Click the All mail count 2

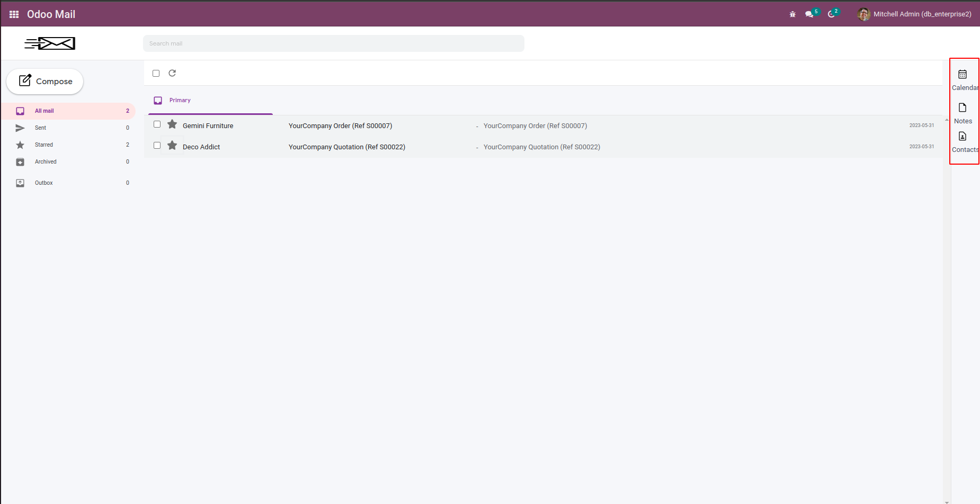click(x=128, y=111)
